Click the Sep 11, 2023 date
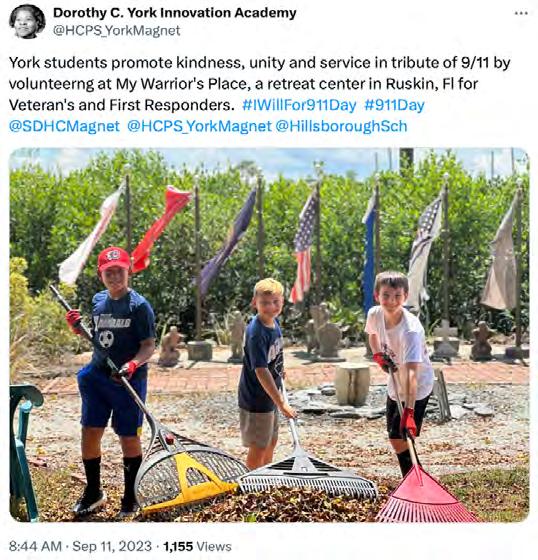The image size is (538, 560). [112, 546]
